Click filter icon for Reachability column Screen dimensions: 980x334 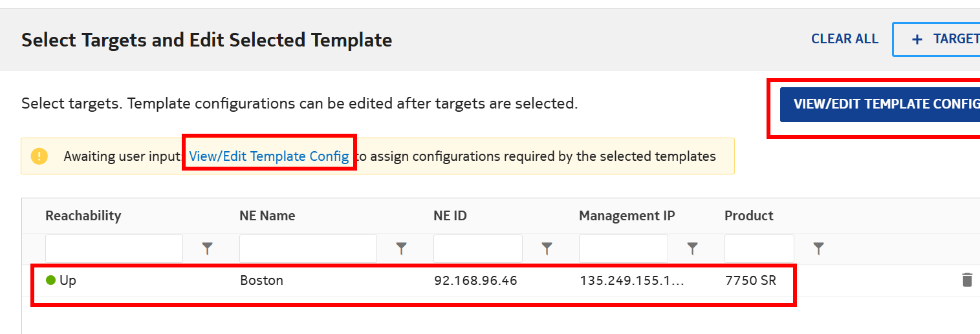click(x=207, y=249)
